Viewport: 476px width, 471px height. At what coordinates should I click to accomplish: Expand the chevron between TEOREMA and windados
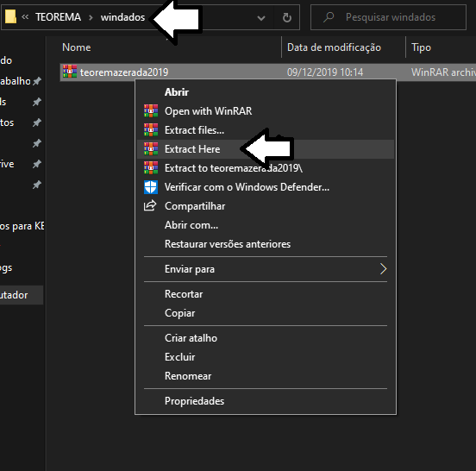(x=91, y=17)
